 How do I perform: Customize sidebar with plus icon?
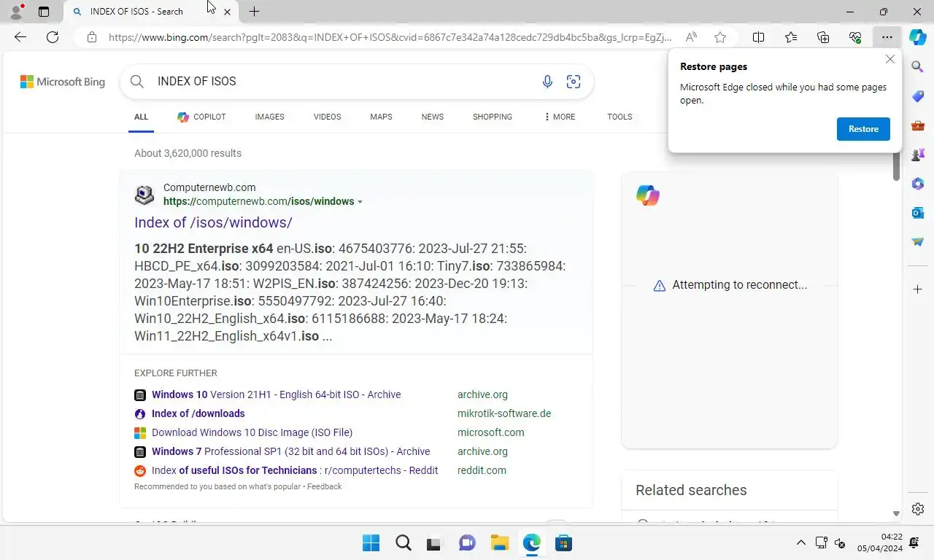point(918,289)
